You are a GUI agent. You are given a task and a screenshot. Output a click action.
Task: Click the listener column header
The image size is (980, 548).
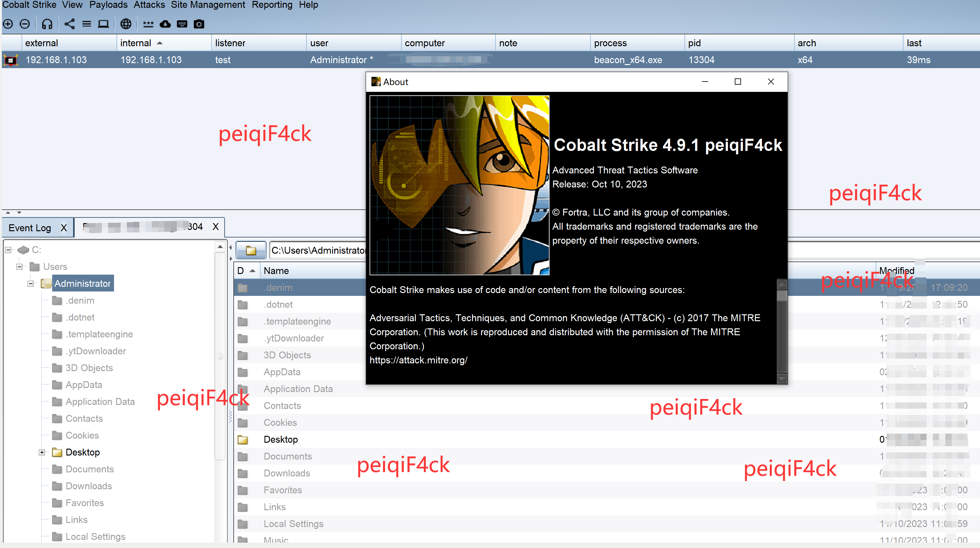[259, 43]
